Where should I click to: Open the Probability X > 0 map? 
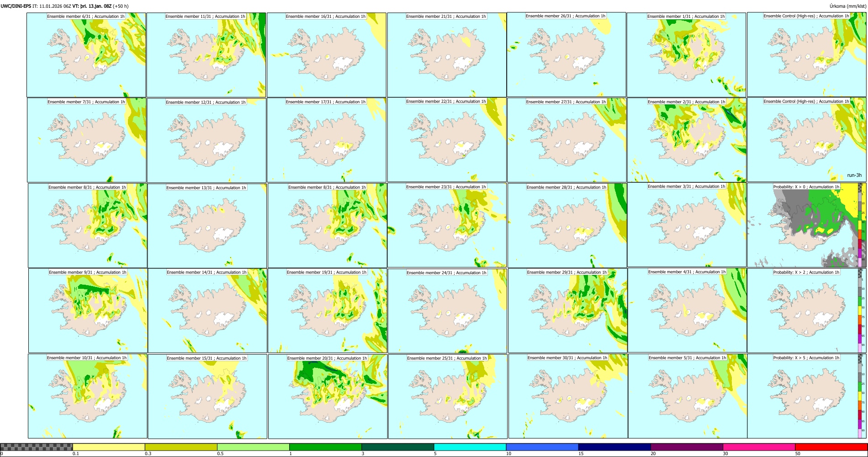[x=807, y=225]
